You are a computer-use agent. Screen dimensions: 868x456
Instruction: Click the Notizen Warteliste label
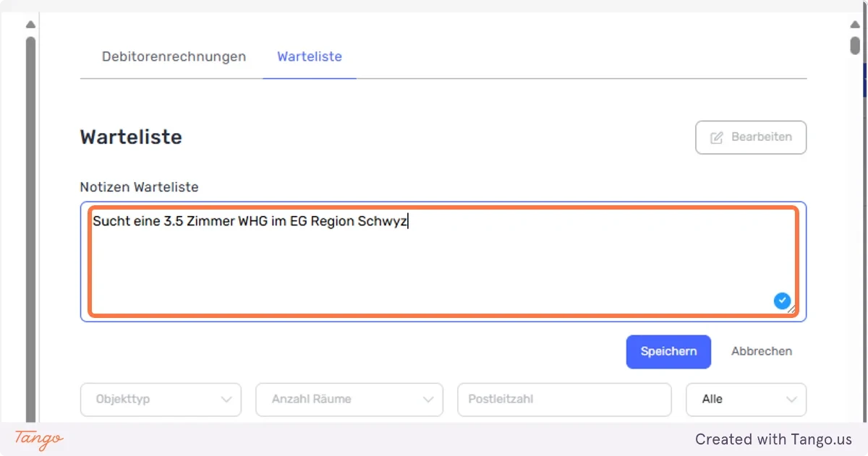click(x=139, y=187)
